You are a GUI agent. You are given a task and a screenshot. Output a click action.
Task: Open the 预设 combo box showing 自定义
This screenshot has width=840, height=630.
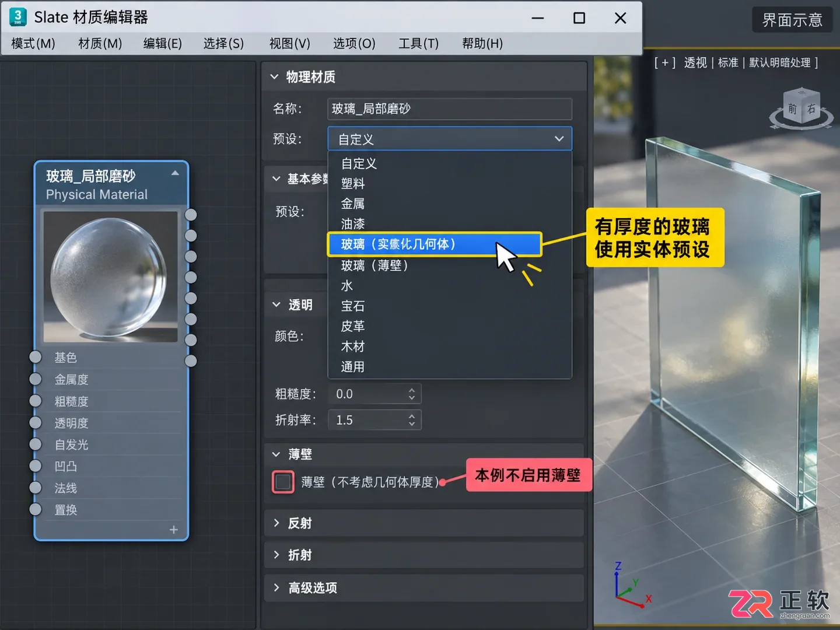coord(450,139)
